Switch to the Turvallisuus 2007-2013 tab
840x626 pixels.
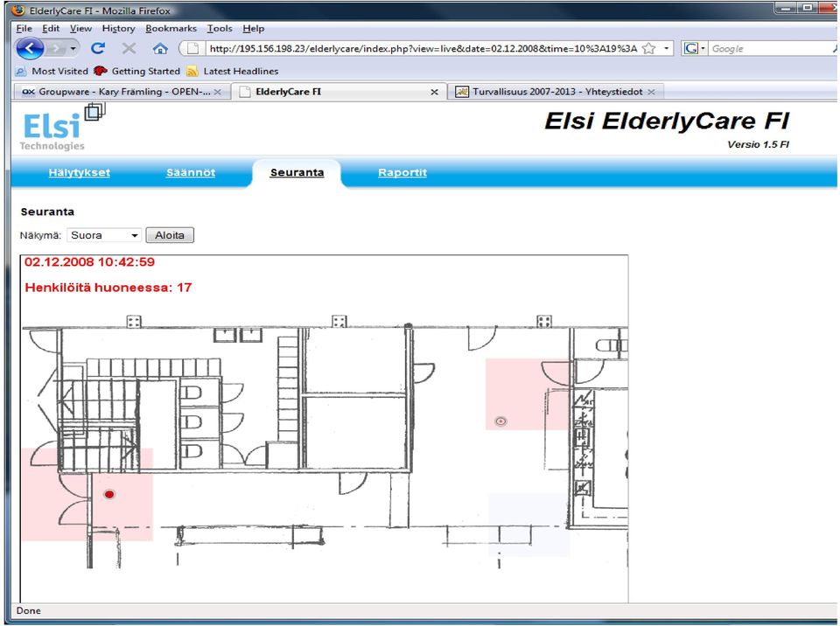coord(556,92)
